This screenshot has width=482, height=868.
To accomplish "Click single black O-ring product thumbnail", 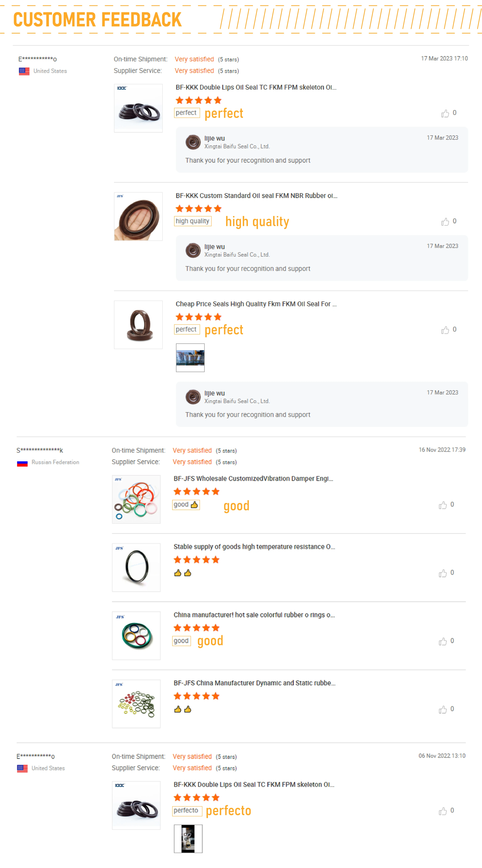I will (x=136, y=567).
